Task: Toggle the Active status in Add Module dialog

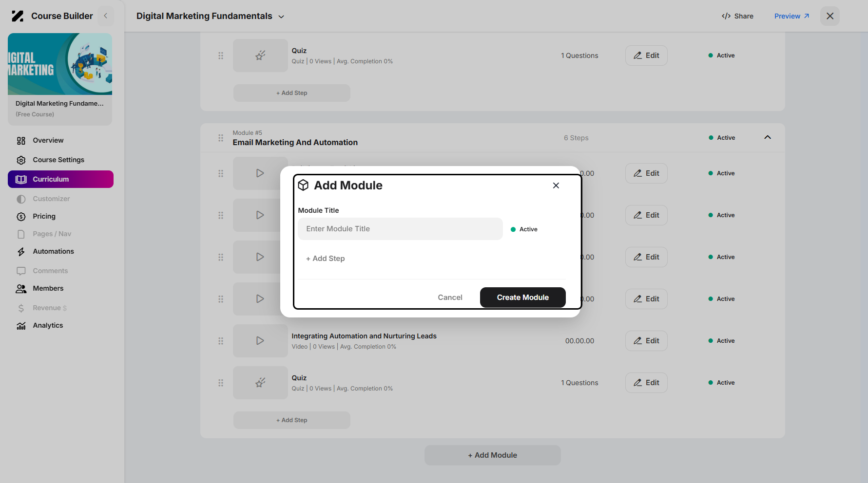Action: (x=524, y=229)
